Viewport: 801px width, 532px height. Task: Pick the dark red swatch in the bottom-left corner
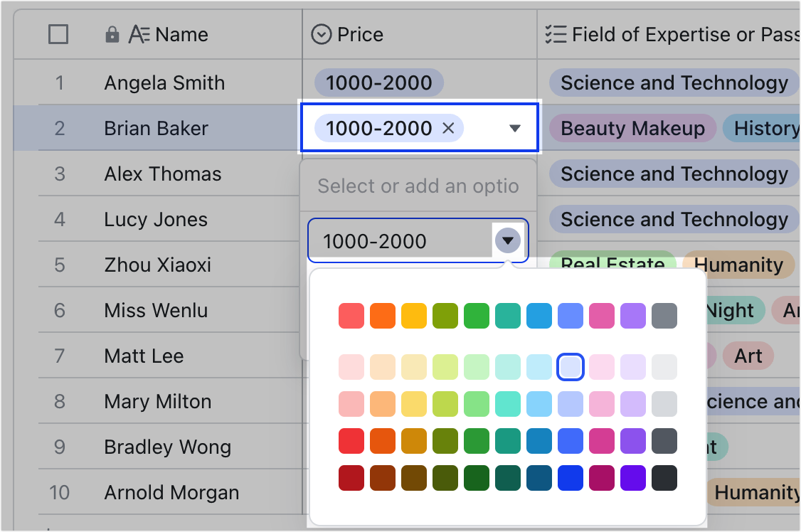(x=351, y=477)
